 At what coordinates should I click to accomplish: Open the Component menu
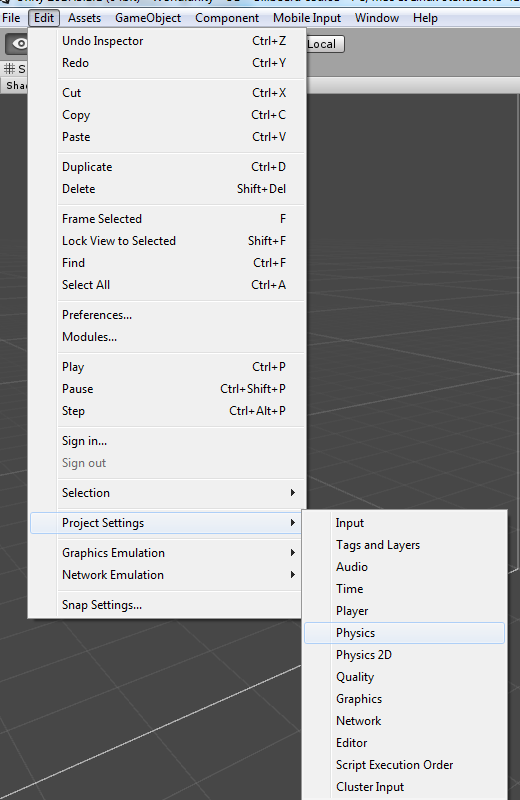point(227,18)
